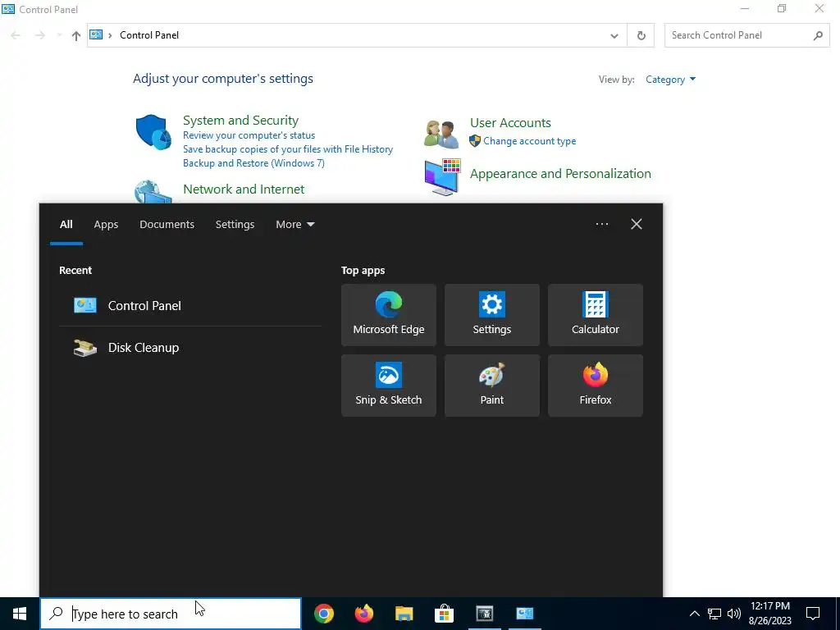840x630 pixels.
Task: Expand the More search filter dropdown
Action: tap(295, 225)
